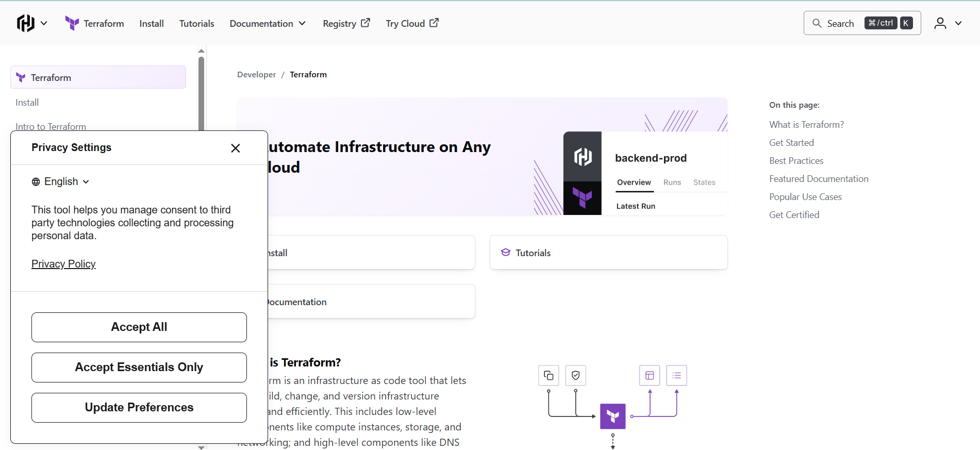Image resolution: width=980 pixels, height=450 pixels.
Task: Open the Tutorials nav item
Action: click(196, 24)
